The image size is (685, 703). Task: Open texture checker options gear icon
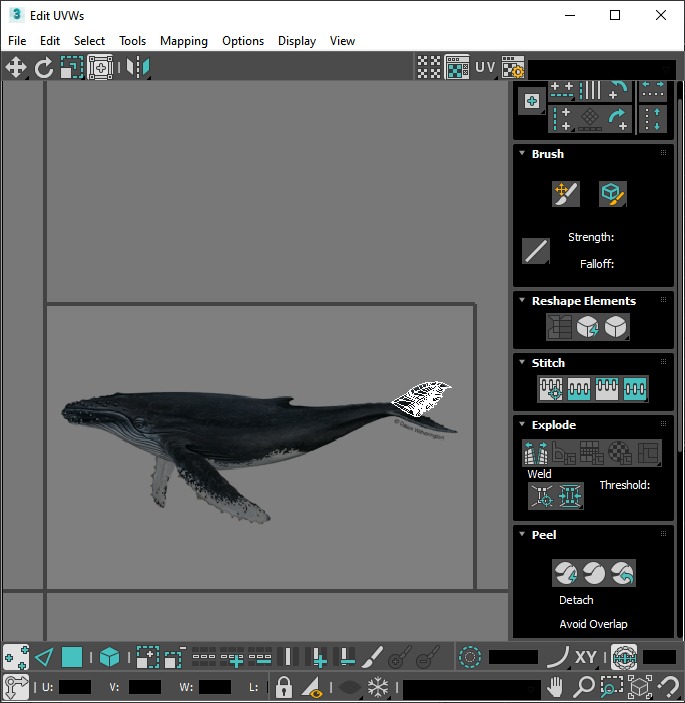click(x=513, y=67)
